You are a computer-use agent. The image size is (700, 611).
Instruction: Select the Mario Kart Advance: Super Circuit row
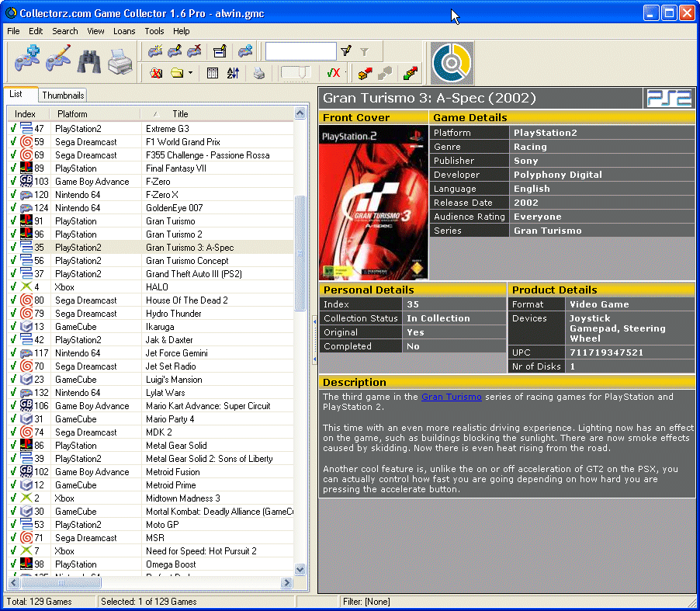point(151,406)
